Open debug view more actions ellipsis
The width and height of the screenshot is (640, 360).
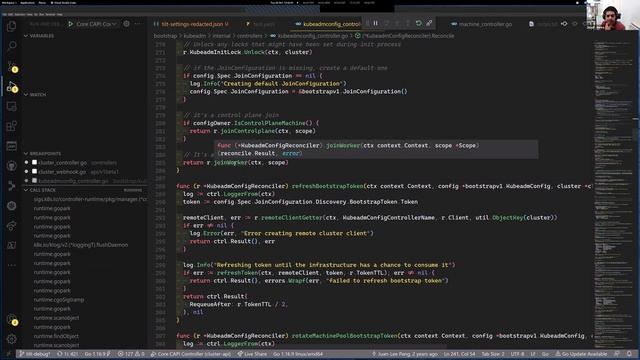[x=138, y=24]
